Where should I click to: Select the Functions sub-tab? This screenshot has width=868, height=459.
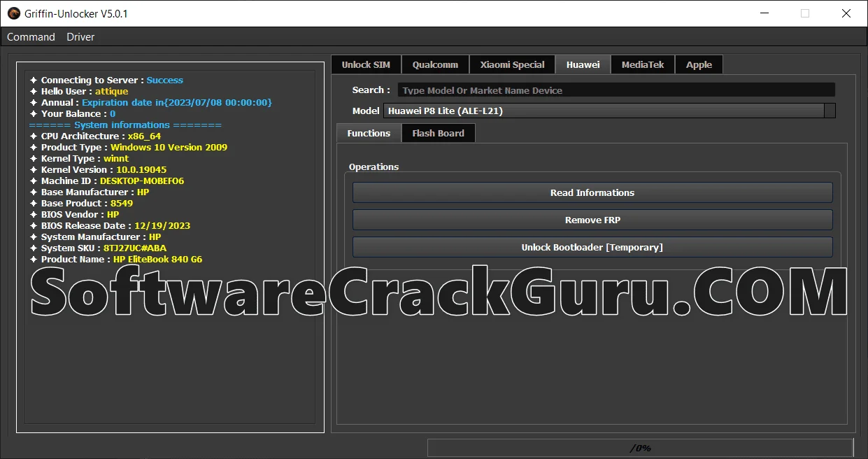click(369, 133)
